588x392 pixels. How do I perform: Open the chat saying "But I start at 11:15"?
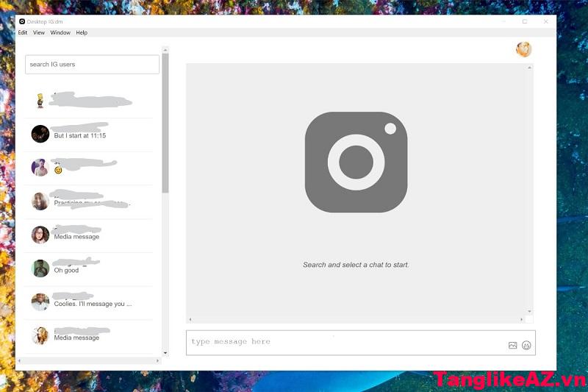point(88,134)
